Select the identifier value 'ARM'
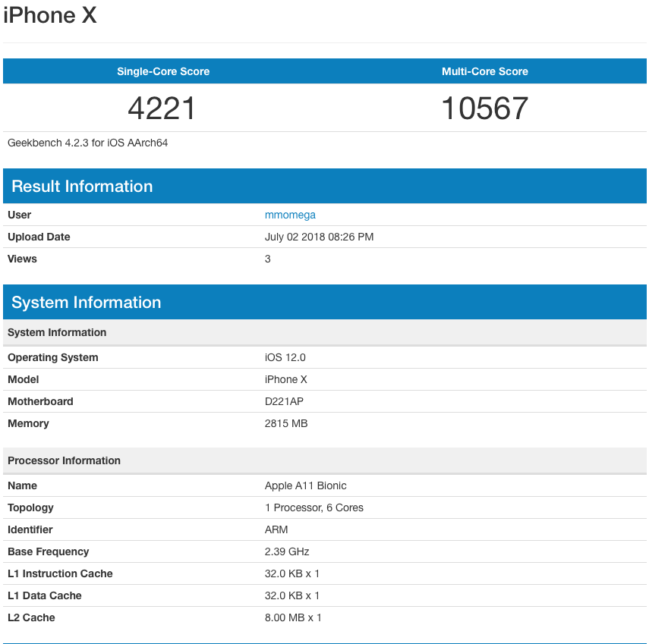649x644 pixels. pos(276,530)
